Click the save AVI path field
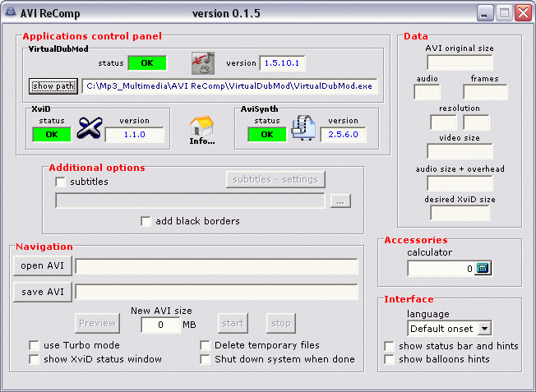 tap(217, 292)
